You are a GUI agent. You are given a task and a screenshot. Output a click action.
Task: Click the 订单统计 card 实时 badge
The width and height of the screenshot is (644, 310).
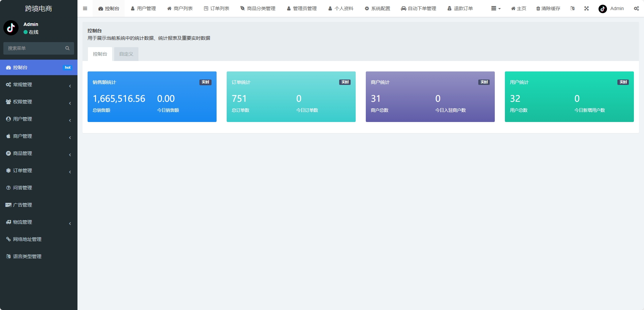pyautogui.click(x=345, y=82)
